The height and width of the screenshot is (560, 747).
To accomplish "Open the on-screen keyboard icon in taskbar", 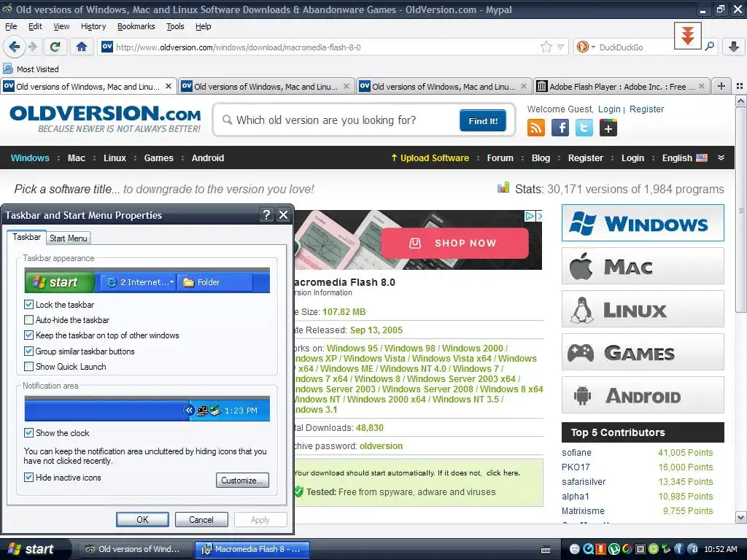I will (x=546, y=550).
